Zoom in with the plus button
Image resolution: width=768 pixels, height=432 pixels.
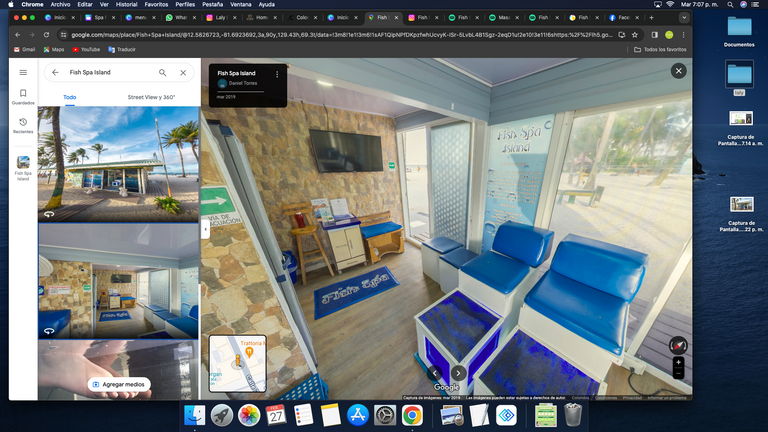click(679, 362)
